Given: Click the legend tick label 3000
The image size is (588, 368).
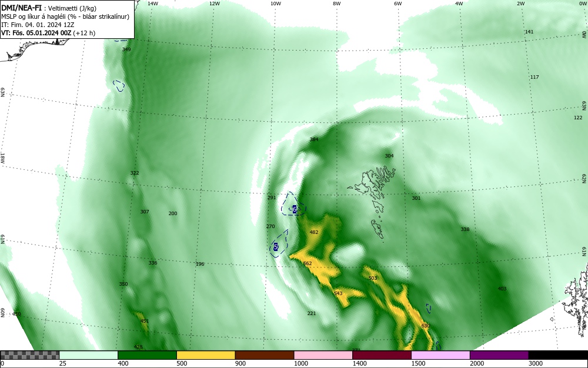Looking at the screenshot, I should pos(536,363).
